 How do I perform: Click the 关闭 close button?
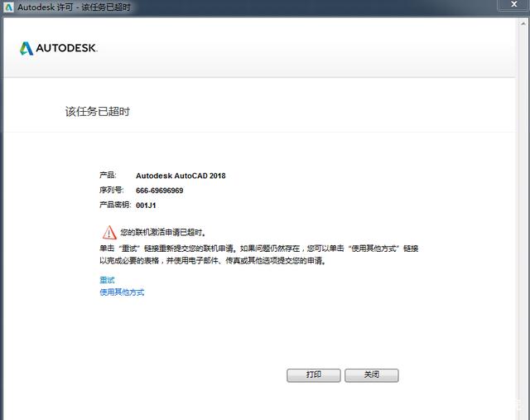(372, 375)
